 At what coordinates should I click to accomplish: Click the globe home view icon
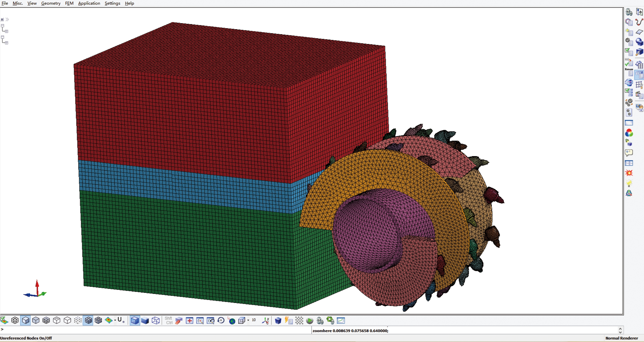[231, 321]
